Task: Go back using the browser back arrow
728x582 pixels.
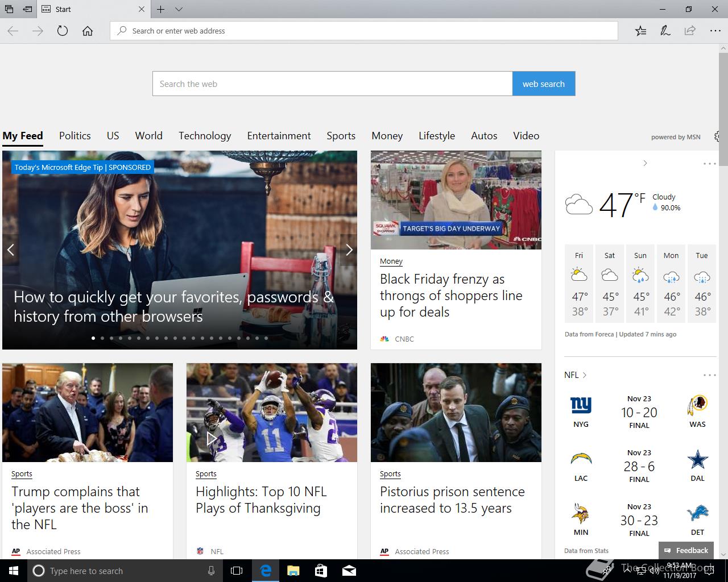Action: pyautogui.click(x=13, y=31)
